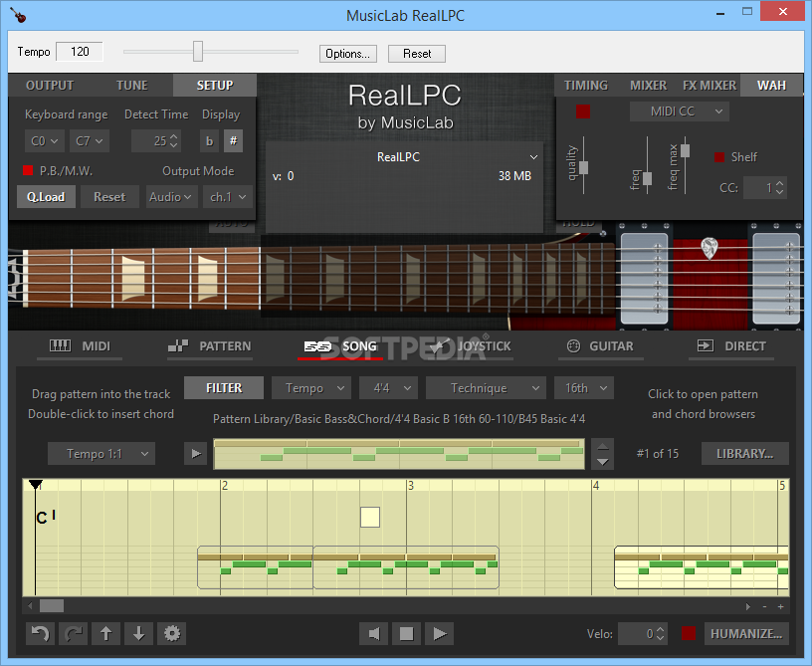The image size is (812, 666).
Task: Zoom in song track with plus icon
Action: click(780, 606)
